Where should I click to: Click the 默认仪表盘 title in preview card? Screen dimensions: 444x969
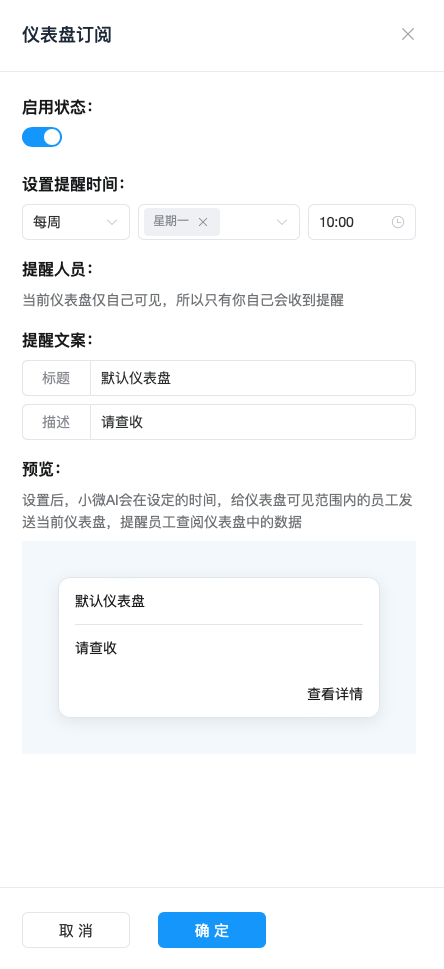[x=110, y=601]
